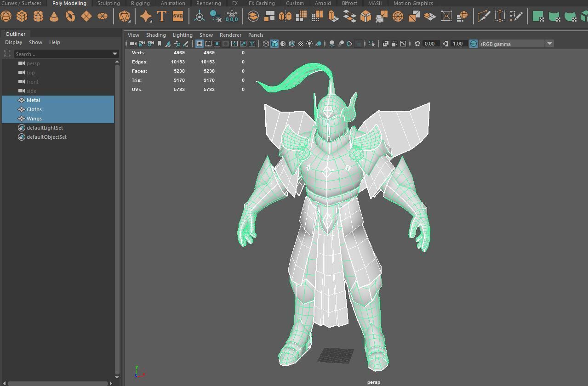Switch to the Sculpting shelf tab
The width and height of the screenshot is (588, 386).
click(108, 3)
